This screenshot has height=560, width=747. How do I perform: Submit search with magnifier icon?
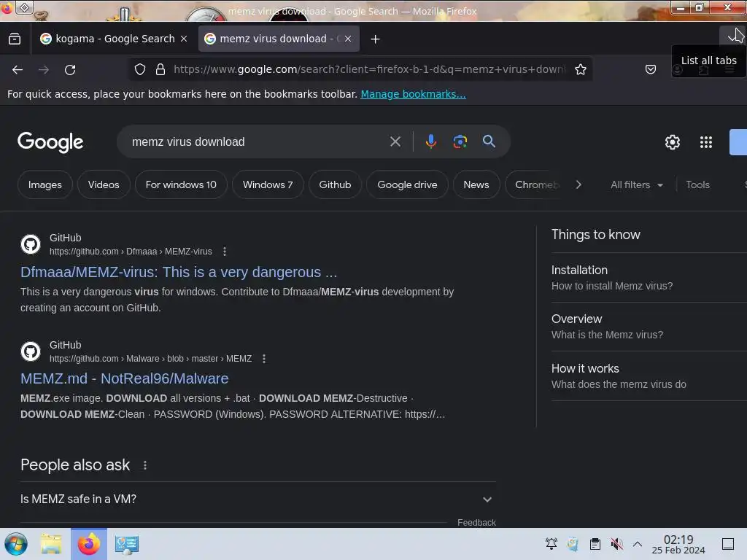point(489,141)
